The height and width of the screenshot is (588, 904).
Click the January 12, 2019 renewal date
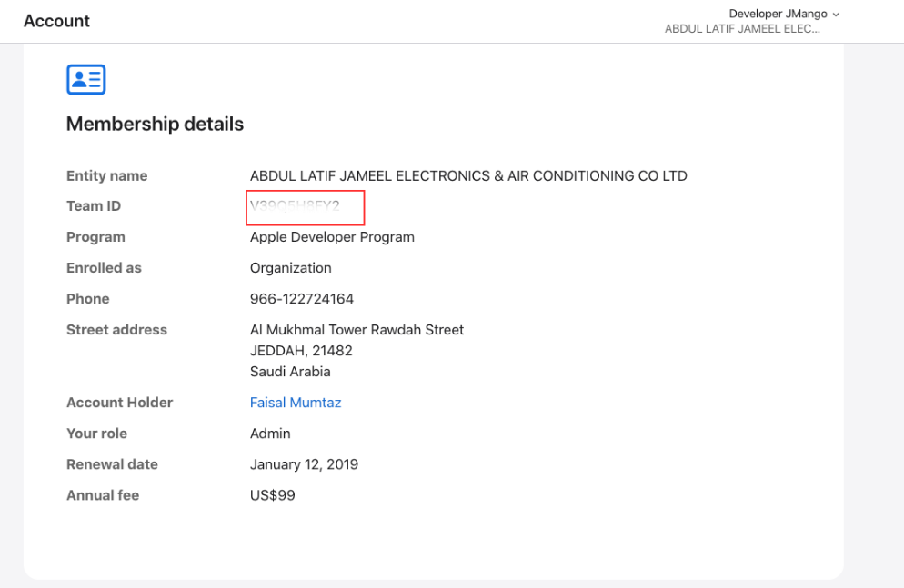pyautogui.click(x=304, y=464)
